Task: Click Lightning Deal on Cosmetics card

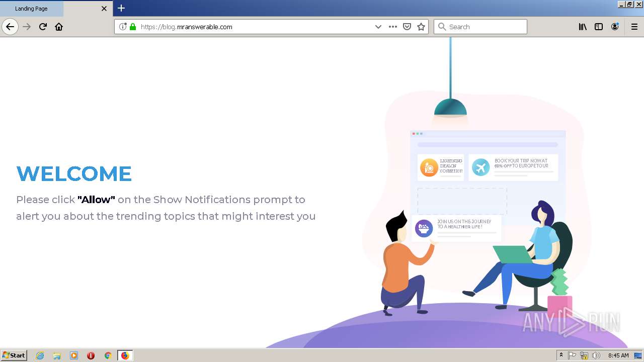Action: pos(441,167)
